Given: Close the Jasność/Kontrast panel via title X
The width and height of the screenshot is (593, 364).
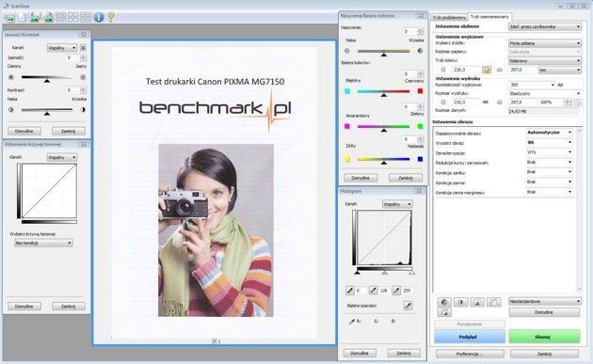Looking at the screenshot, I should coord(84,35).
